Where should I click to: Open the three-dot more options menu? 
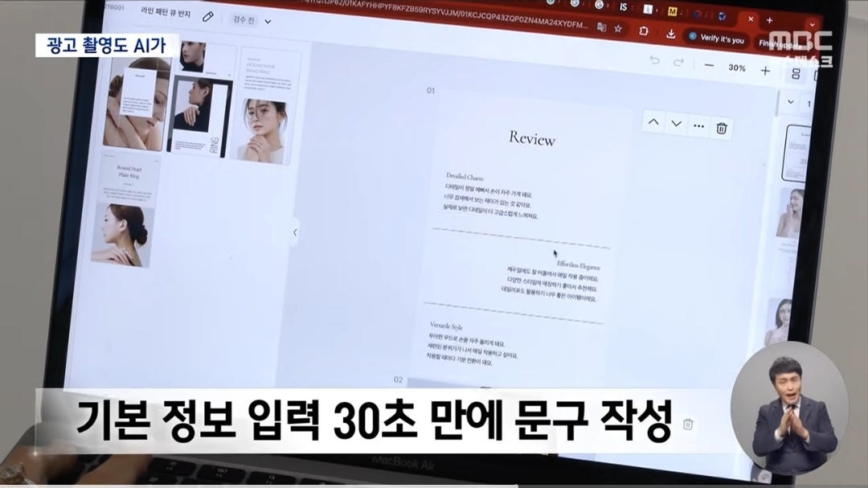coord(698,126)
